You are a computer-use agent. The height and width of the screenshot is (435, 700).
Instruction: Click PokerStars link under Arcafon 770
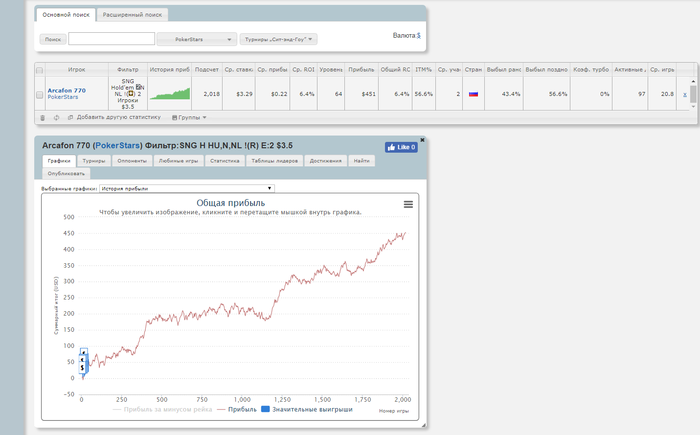pyautogui.click(x=62, y=97)
